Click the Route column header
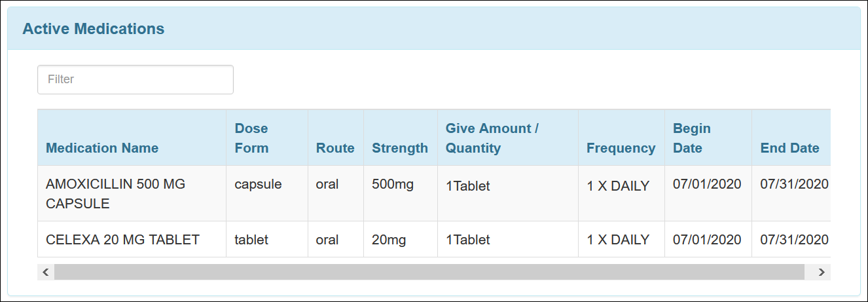868x302 pixels. [335, 148]
